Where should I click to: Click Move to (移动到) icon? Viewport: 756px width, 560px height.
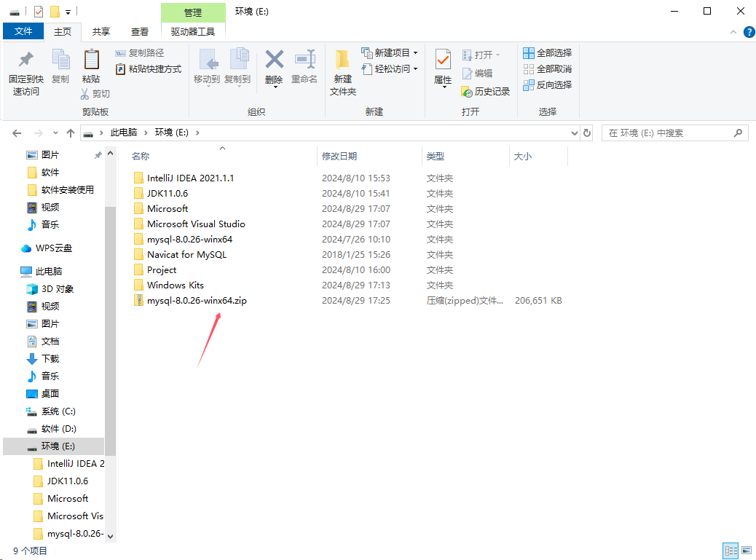(207, 67)
